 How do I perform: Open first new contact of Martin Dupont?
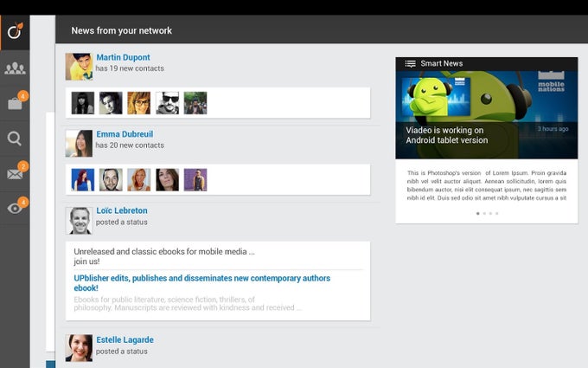pyautogui.click(x=83, y=103)
